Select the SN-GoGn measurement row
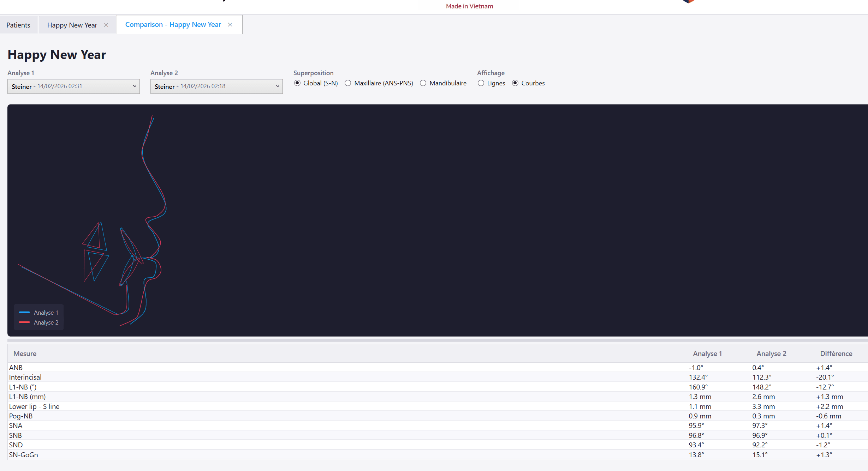The height and width of the screenshot is (471, 868). [24, 455]
